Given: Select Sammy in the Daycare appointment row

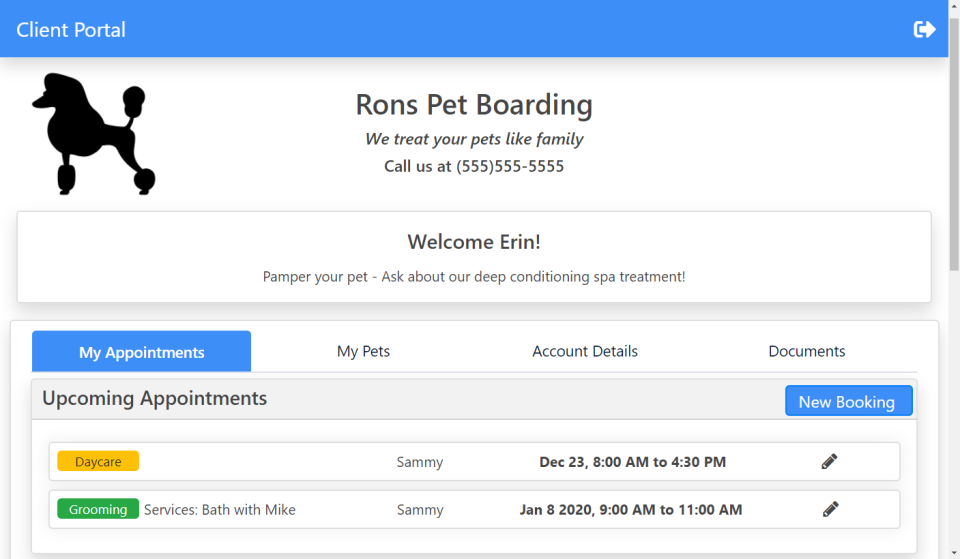Looking at the screenshot, I should [x=419, y=462].
